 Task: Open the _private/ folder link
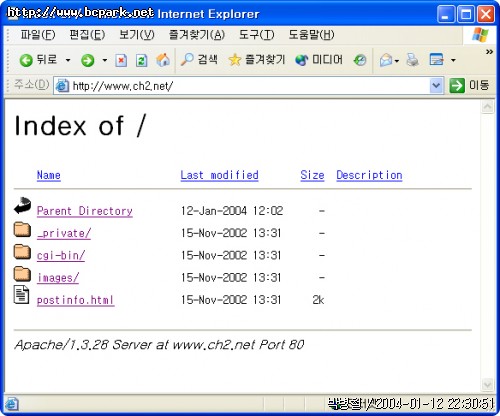tap(64, 233)
